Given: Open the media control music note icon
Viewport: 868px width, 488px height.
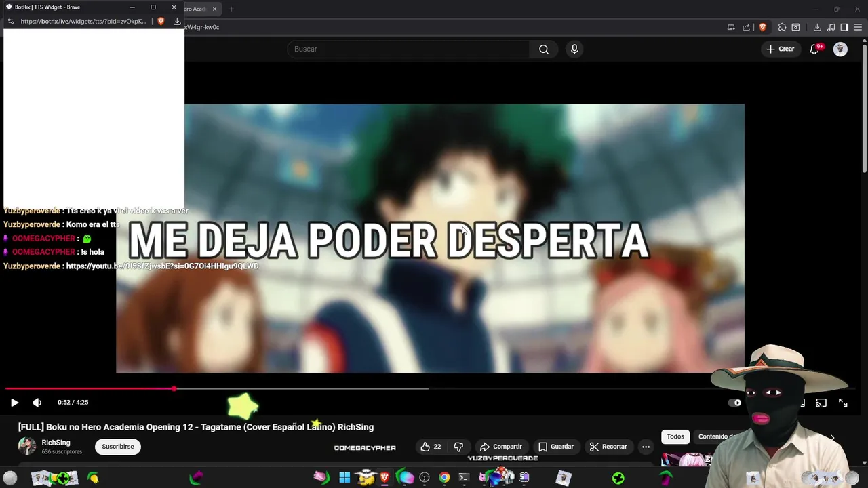Looking at the screenshot, I should point(831,27).
